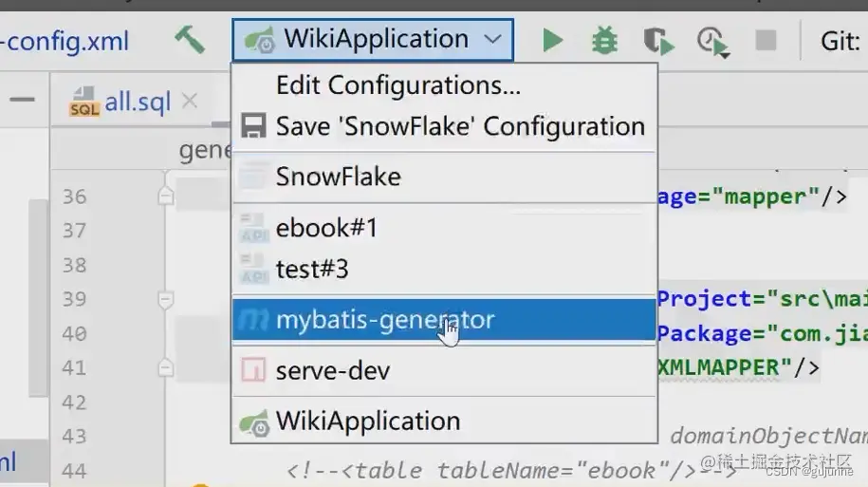Select the ebook#1 run configuration
The width and height of the screenshot is (868, 487).
(445, 228)
